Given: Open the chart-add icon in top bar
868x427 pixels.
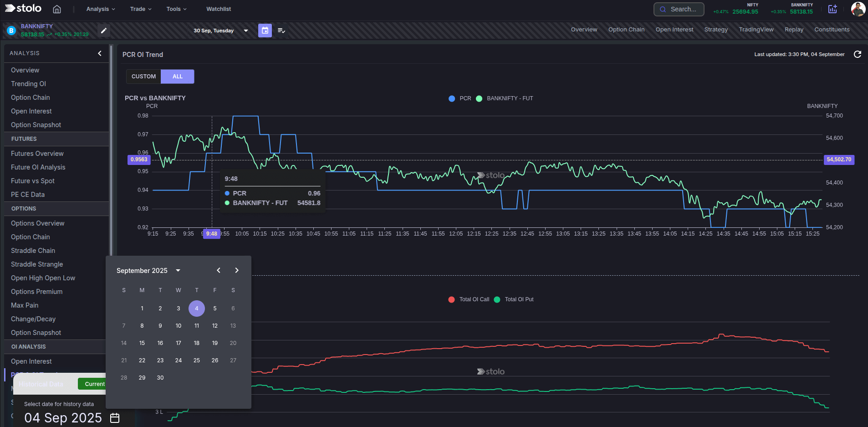Looking at the screenshot, I should (x=832, y=9).
